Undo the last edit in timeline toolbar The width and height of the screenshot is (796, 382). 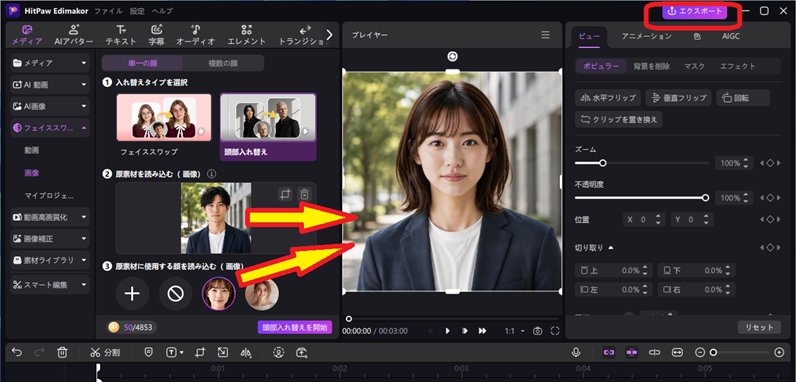[17, 352]
